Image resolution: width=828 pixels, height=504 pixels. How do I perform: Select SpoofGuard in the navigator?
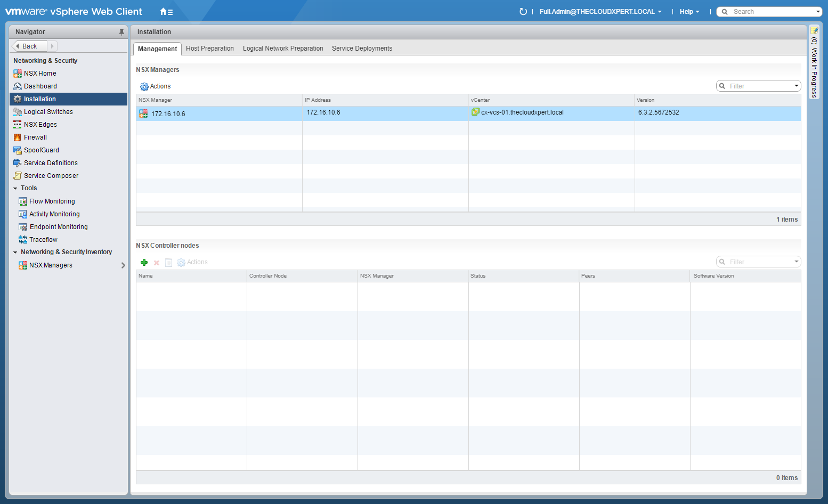click(x=41, y=150)
